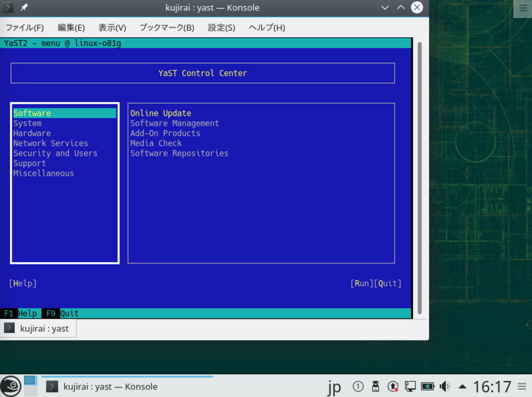The image size is (532, 397).
Task: Open the software updates tray icon
Action: [x=393, y=387]
